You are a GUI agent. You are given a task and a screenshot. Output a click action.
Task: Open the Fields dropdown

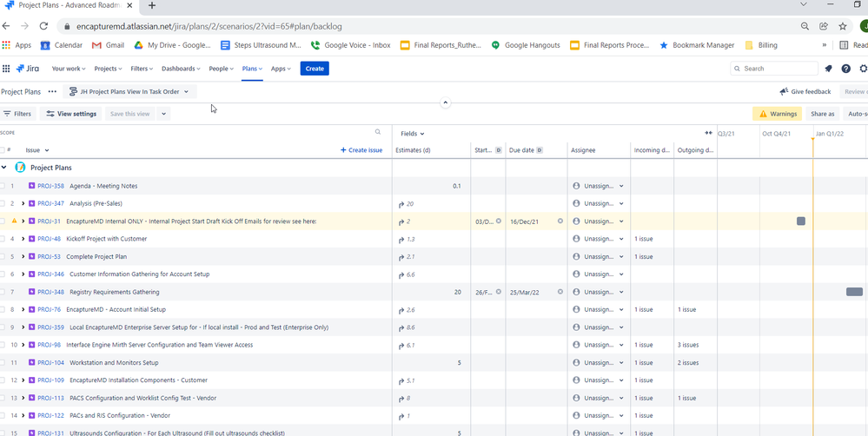(x=412, y=134)
